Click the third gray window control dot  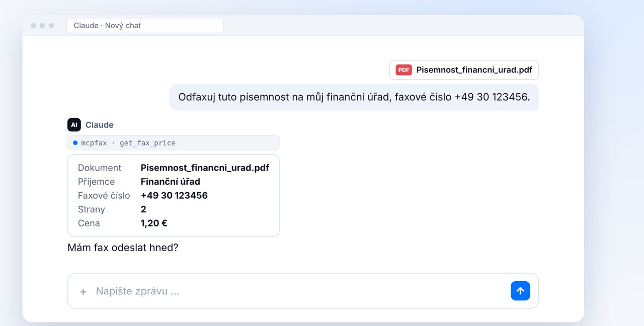click(51, 26)
